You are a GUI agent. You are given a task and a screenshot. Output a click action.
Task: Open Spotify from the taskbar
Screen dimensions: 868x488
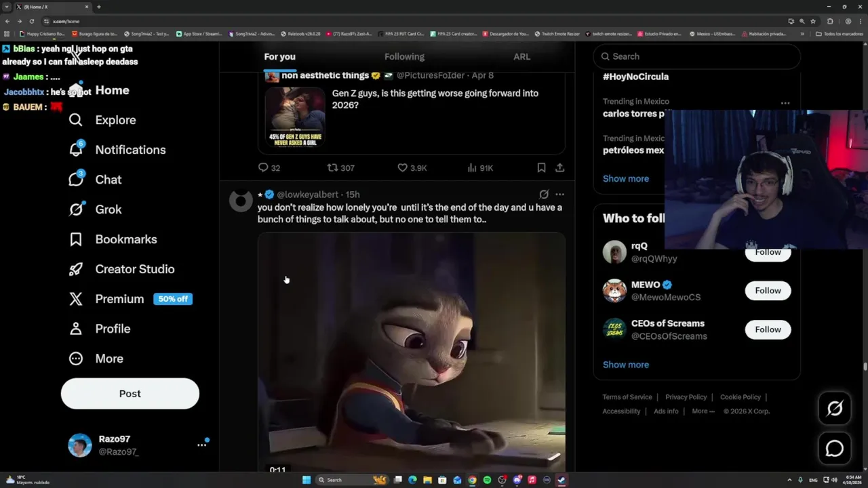point(487,480)
